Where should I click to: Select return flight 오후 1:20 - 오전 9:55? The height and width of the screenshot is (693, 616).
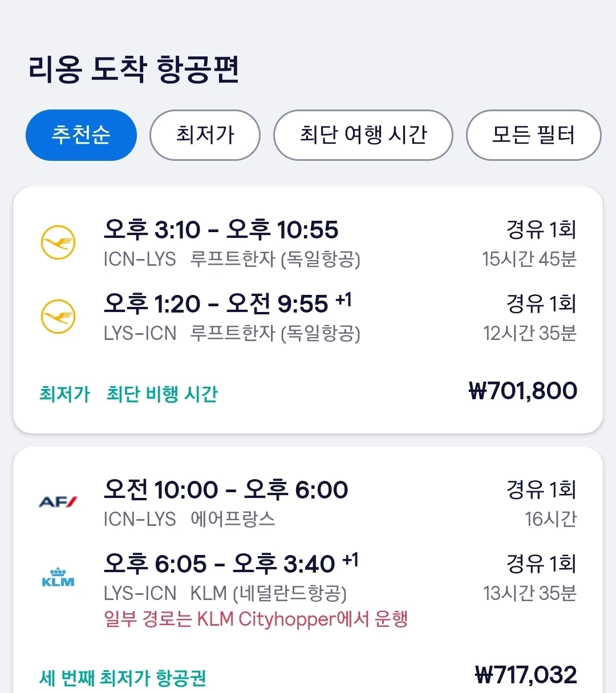[228, 303]
